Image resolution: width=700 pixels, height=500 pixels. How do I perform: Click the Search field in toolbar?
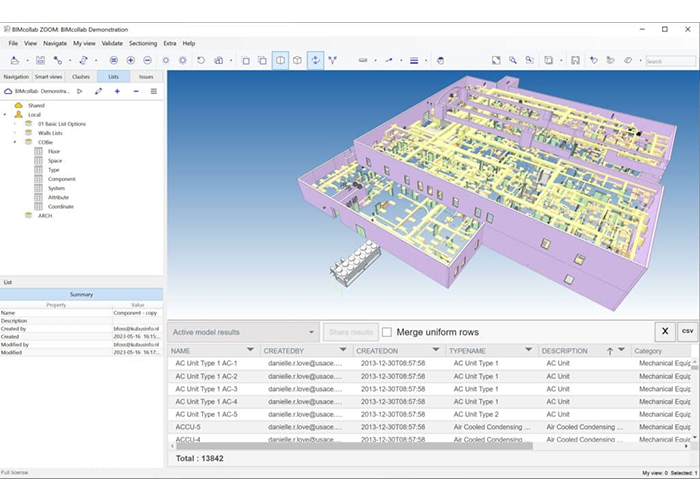(x=669, y=61)
